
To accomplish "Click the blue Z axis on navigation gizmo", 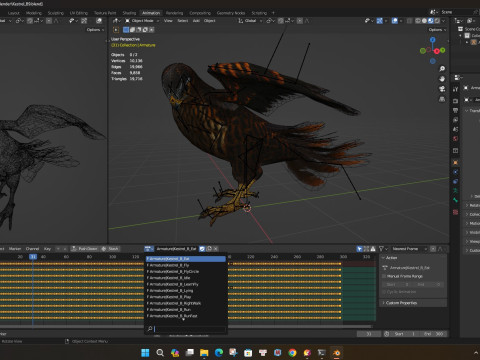I will [432, 40].
